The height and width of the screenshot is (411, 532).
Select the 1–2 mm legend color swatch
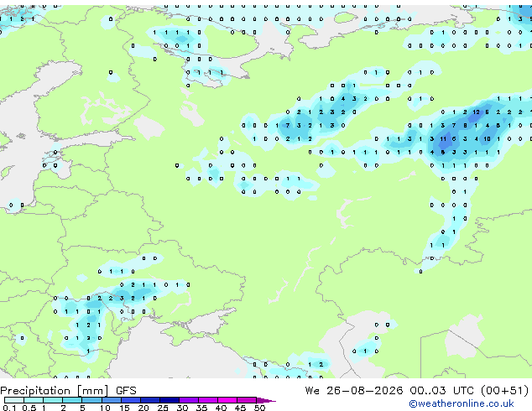pyautogui.click(x=53, y=400)
